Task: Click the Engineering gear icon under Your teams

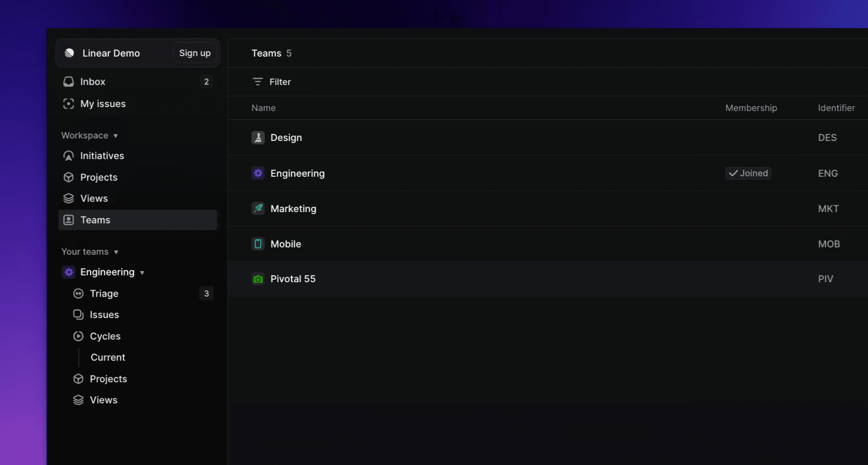Action: 69,272
